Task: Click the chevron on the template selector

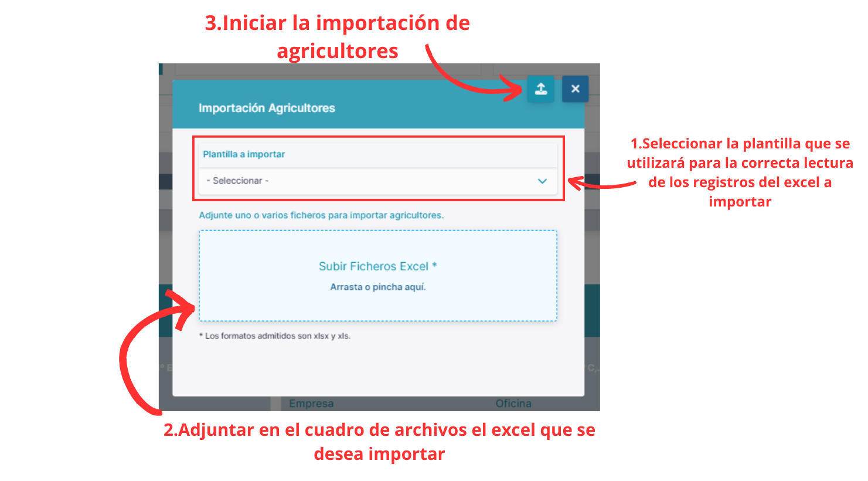Action: point(542,181)
